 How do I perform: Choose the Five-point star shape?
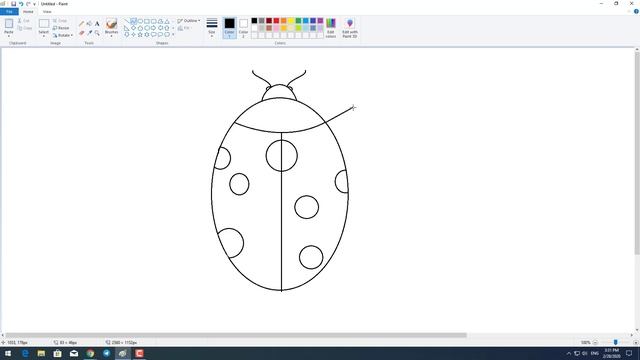(140, 34)
